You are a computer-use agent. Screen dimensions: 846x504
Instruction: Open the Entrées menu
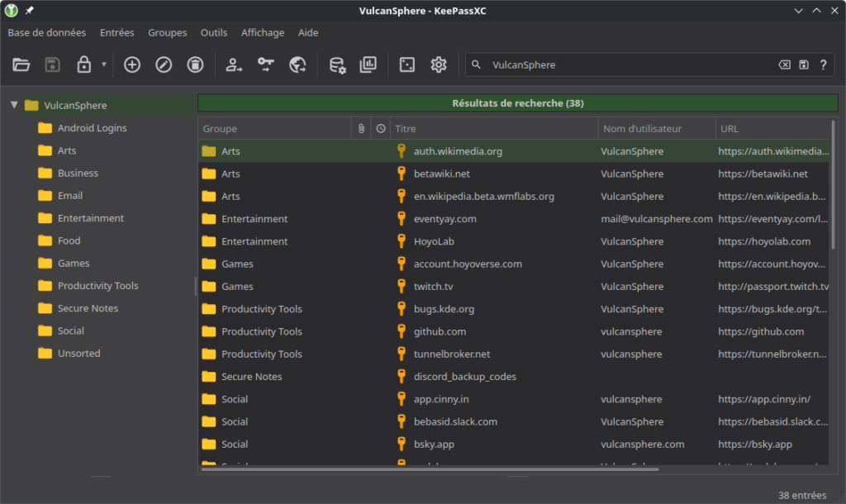(117, 32)
